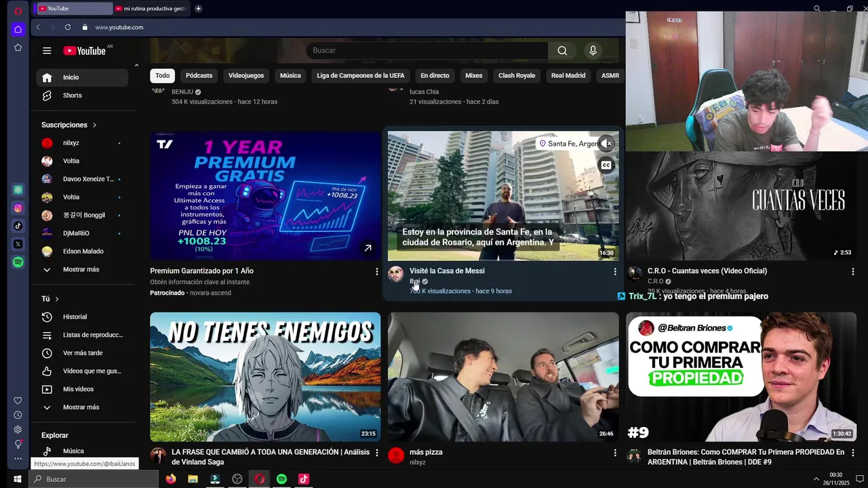Open Opera sidebar home start page
This screenshot has height=488, width=868.
18,29
